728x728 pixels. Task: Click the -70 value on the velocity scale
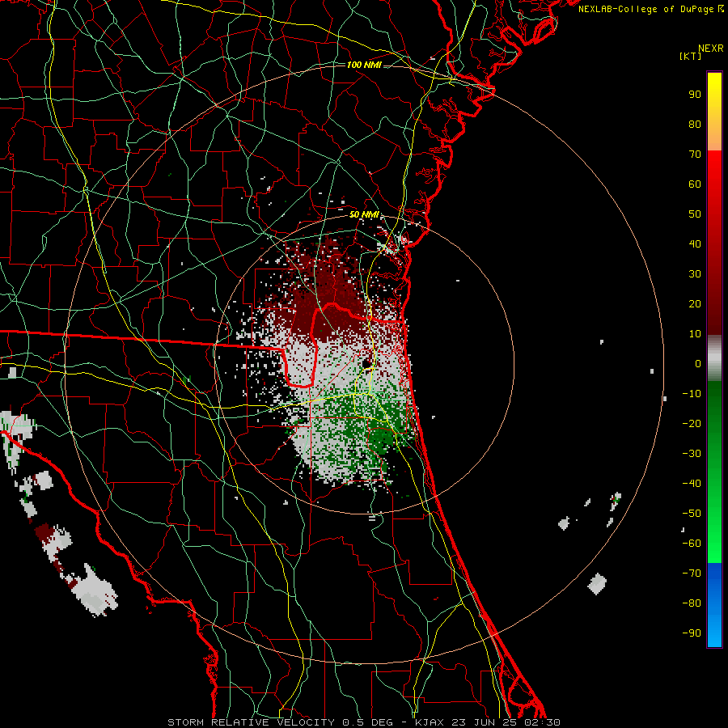tap(692, 574)
